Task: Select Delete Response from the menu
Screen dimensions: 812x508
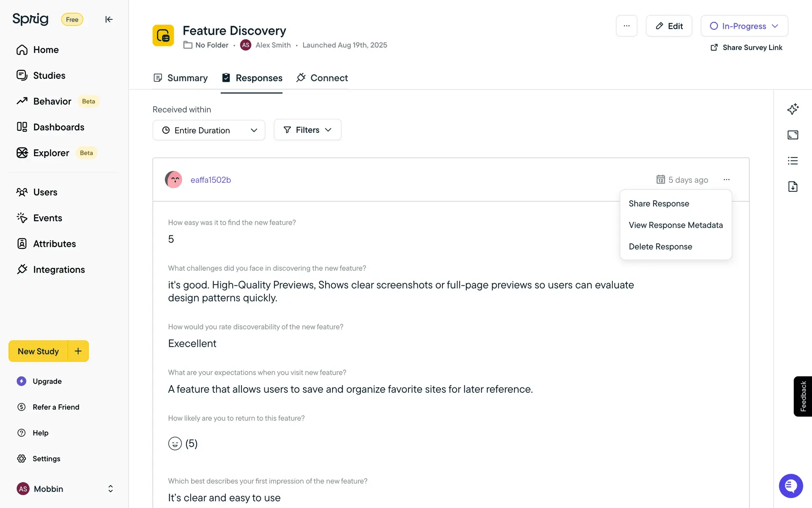Action: pyautogui.click(x=660, y=247)
